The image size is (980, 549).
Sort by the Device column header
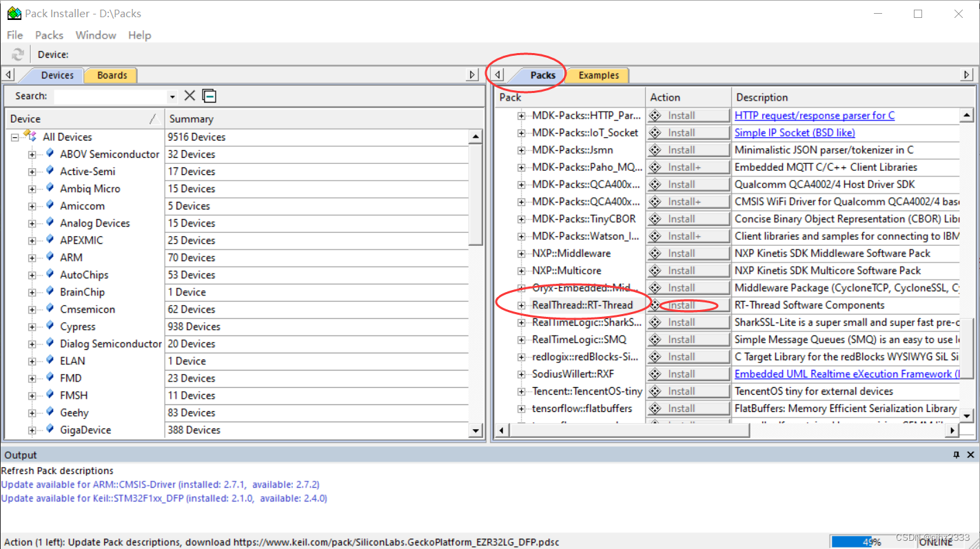coord(84,118)
